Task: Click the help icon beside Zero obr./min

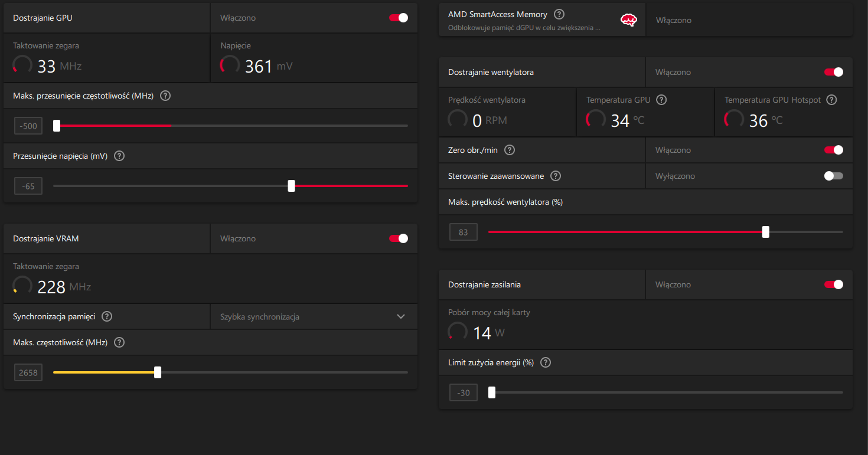Action: [x=510, y=150]
